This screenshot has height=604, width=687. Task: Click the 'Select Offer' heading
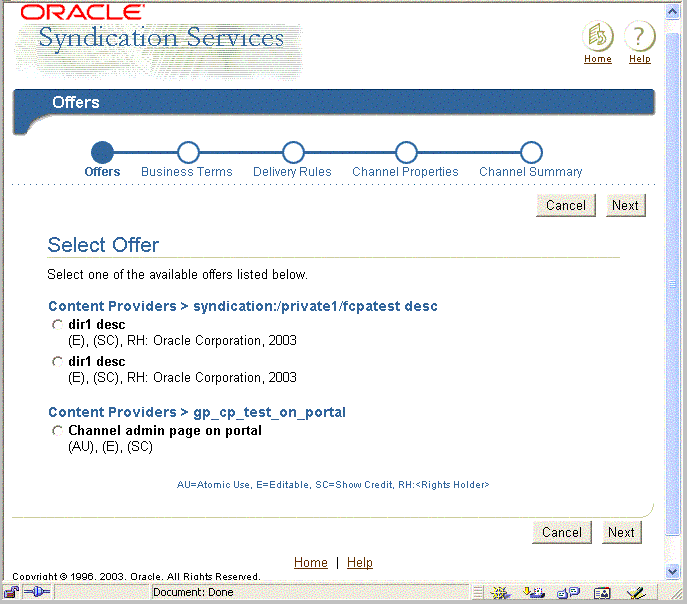103,245
